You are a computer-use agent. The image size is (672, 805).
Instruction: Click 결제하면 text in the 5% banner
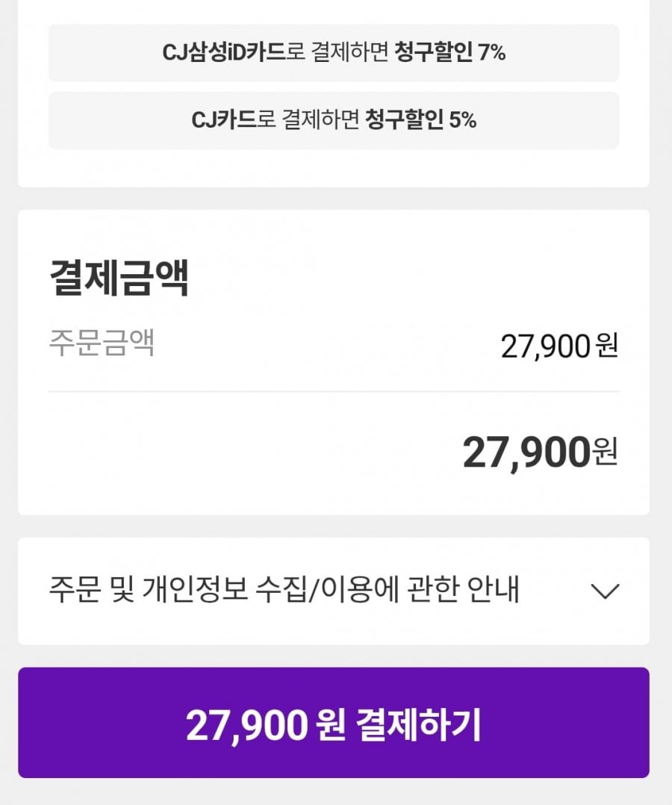click(x=321, y=120)
